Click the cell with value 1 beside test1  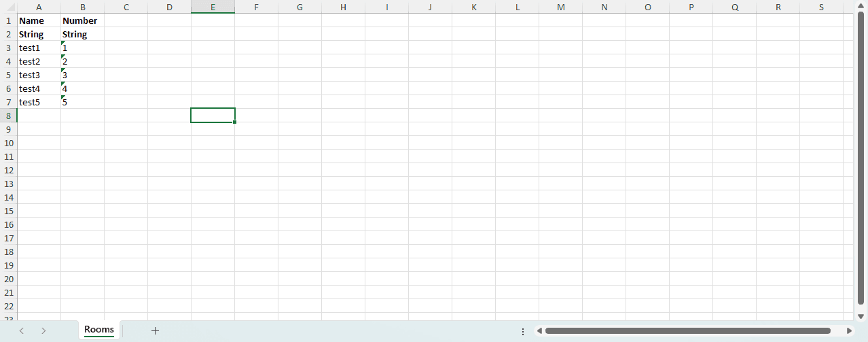(82, 48)
